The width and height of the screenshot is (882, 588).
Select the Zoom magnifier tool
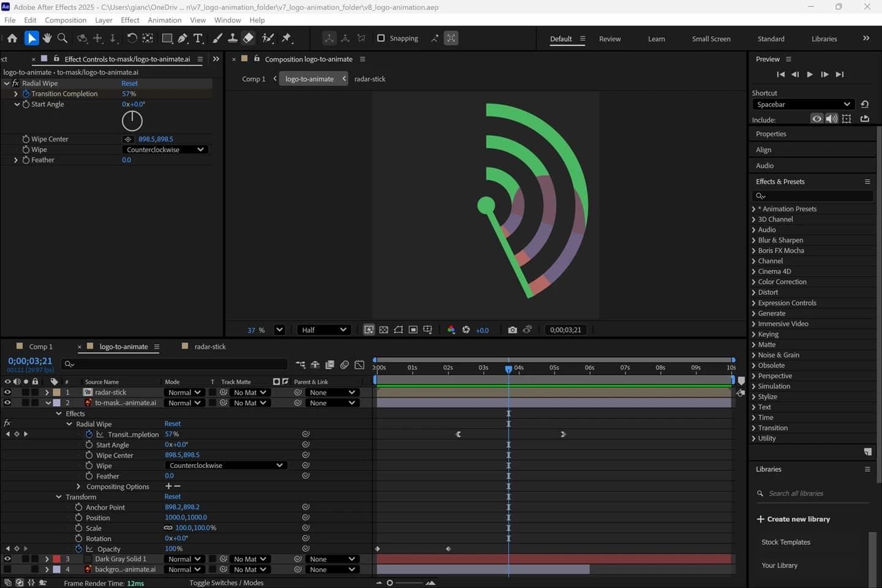click(x=62, y=38)
